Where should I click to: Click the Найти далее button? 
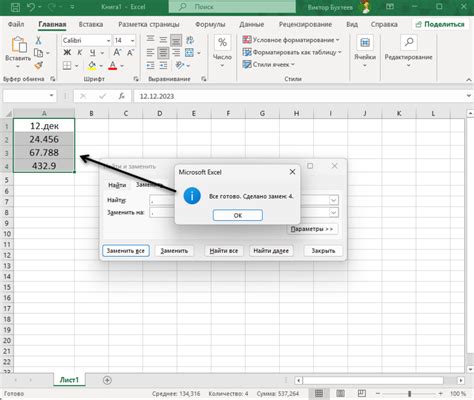(x=271, y=251)
